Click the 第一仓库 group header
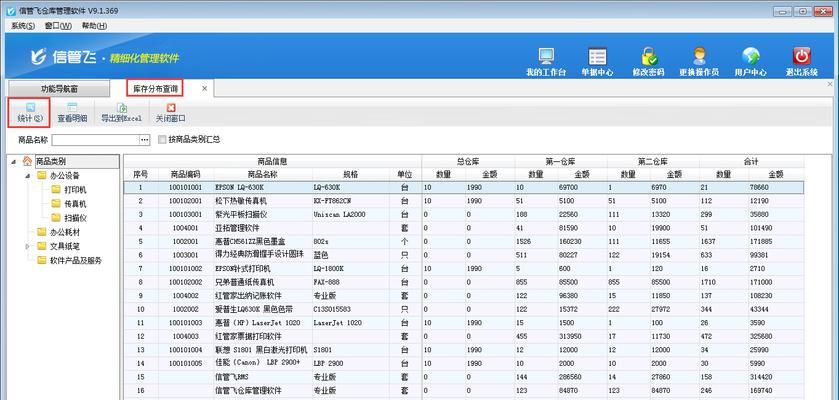The image size is (839, 400). pyautogui.click(x=560, y=161)
